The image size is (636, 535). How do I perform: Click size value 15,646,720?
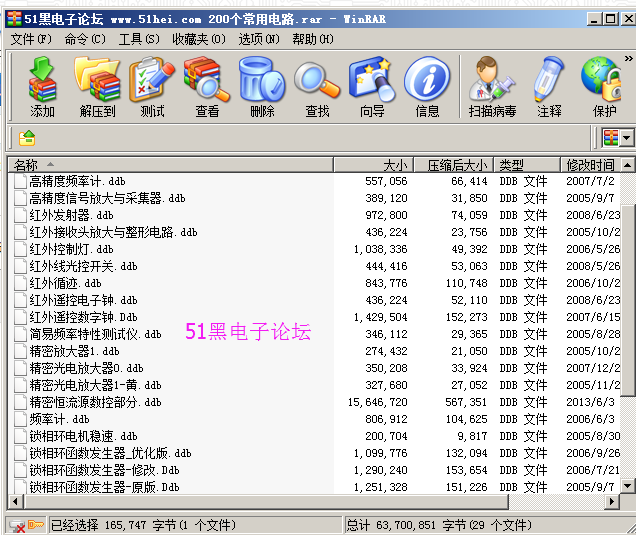[378, 402]
